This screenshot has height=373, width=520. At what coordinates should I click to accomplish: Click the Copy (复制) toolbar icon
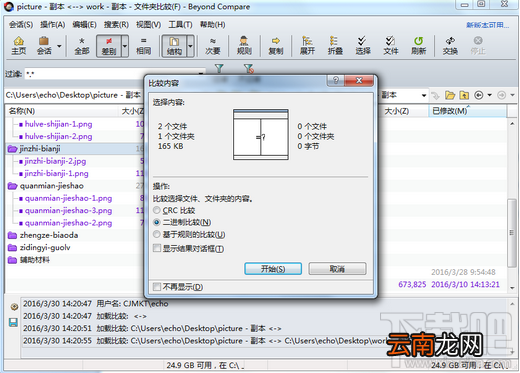coord(276,45)
